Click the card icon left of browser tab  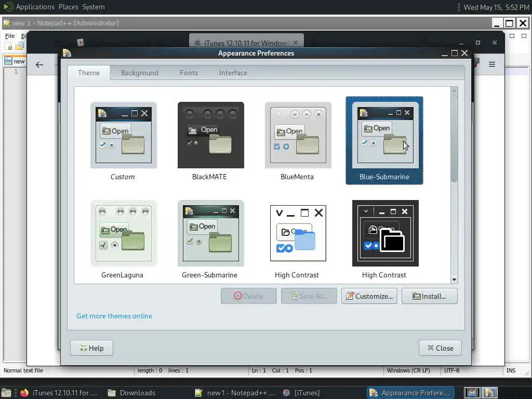(x=81, y=43)
